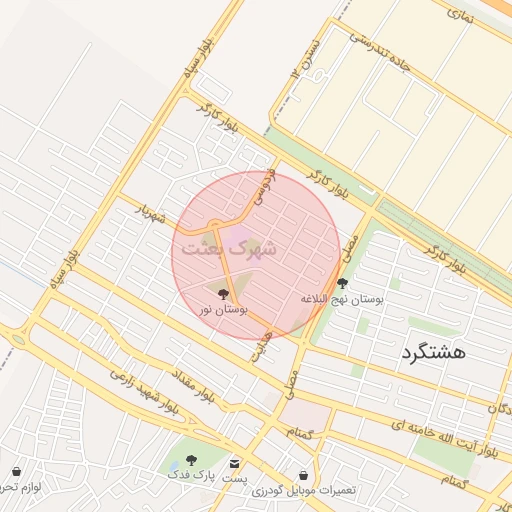The width and height of the screenshot is (512, 512).
Task: Select the بلوار آیت الله خامنه ای label
Action: click(x=445, y=439)
